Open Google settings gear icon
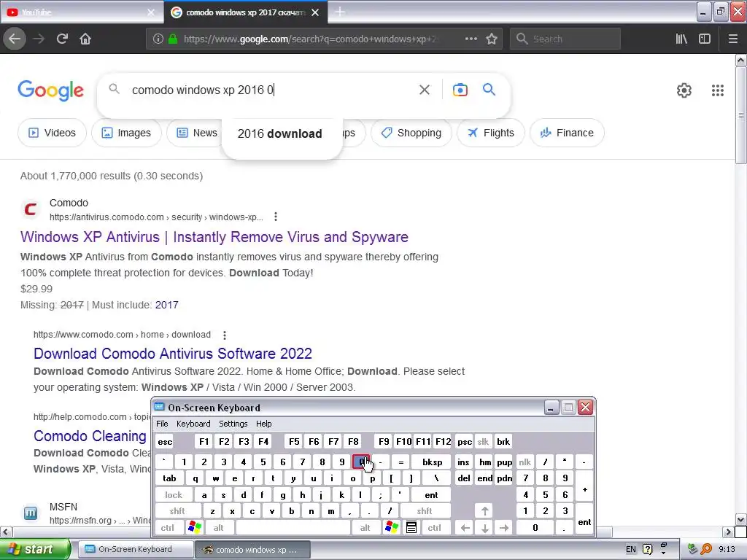Viewport: 747px width, 560px height. tap(684, 90)
